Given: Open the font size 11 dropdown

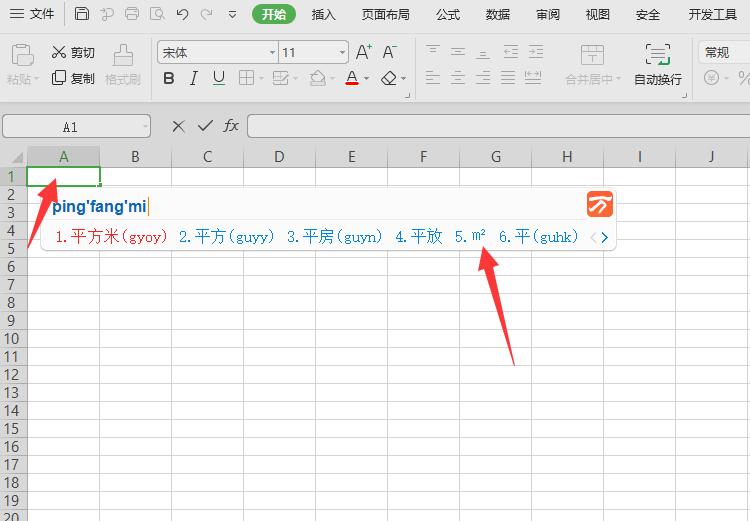Looking at the screenshot, I should tap(342, 52).
